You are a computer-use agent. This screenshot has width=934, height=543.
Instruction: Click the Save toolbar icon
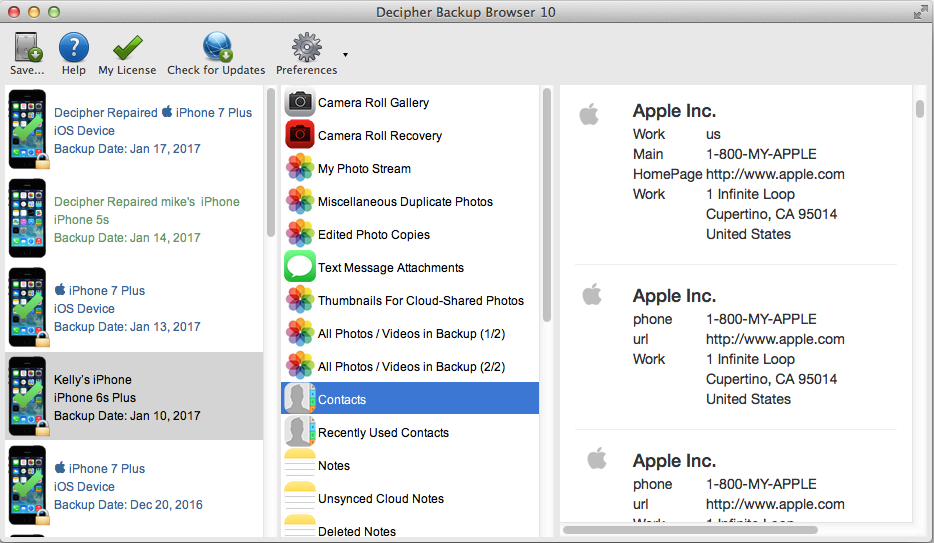(27, 47)
